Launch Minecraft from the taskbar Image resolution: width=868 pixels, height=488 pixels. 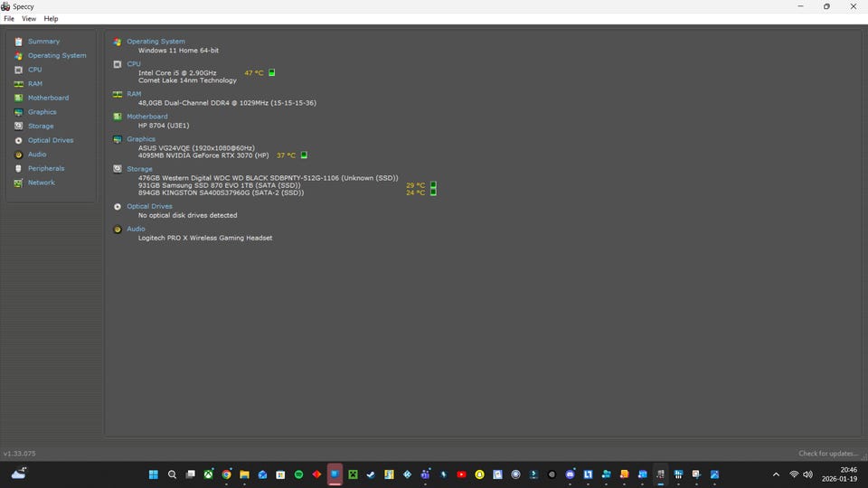[353, 474]
